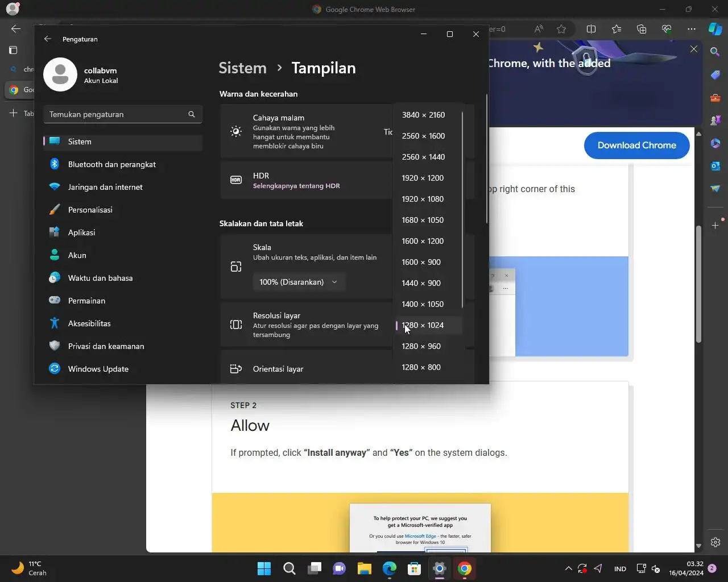728x582 pixels.
Task: Open Edge tab actions menu icon
Action: pos(13,50)
